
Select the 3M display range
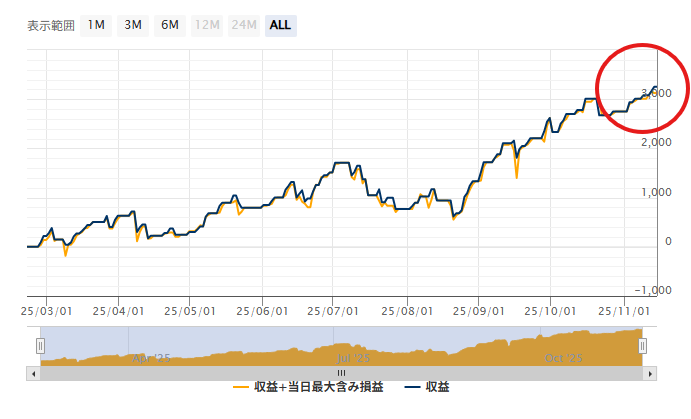pyautogui.click(x=133, y=26)
